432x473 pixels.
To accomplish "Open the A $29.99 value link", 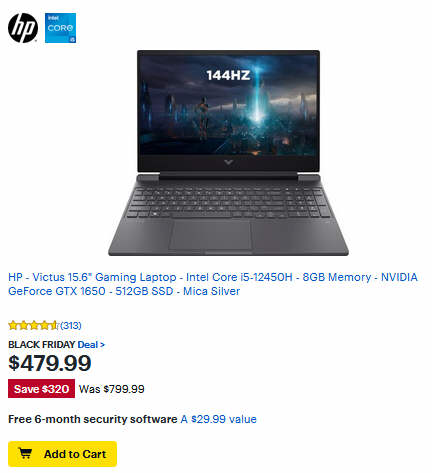I will click(219, 419).
